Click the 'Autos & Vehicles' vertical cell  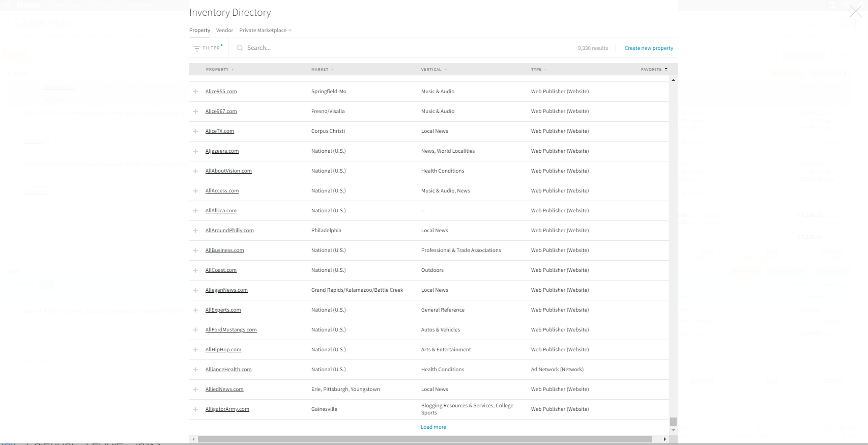pos(441,330)
